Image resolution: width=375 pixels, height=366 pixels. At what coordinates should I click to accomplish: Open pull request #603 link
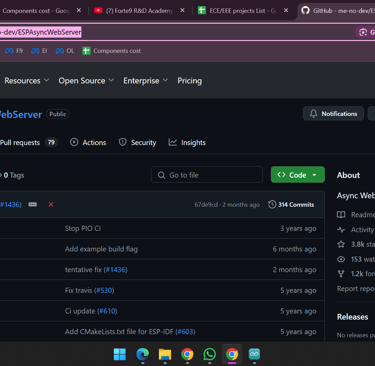[x=186, y=332]
